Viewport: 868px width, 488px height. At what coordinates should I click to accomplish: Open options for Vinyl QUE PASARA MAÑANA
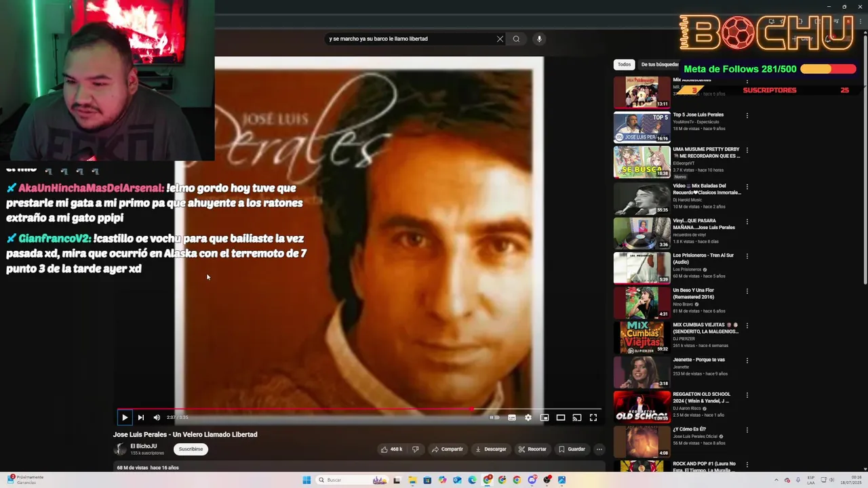(747, 222)
